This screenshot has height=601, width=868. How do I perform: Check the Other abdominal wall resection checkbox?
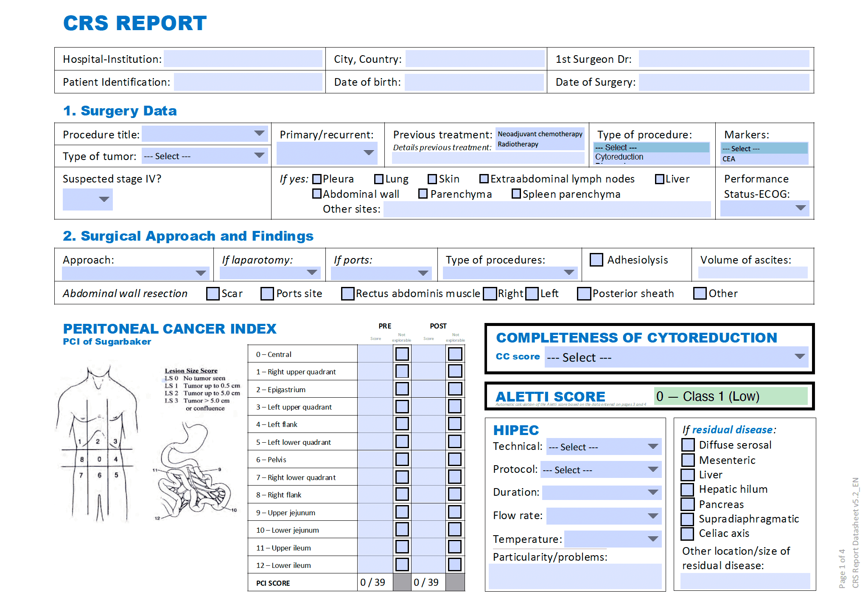coord(700,294)
